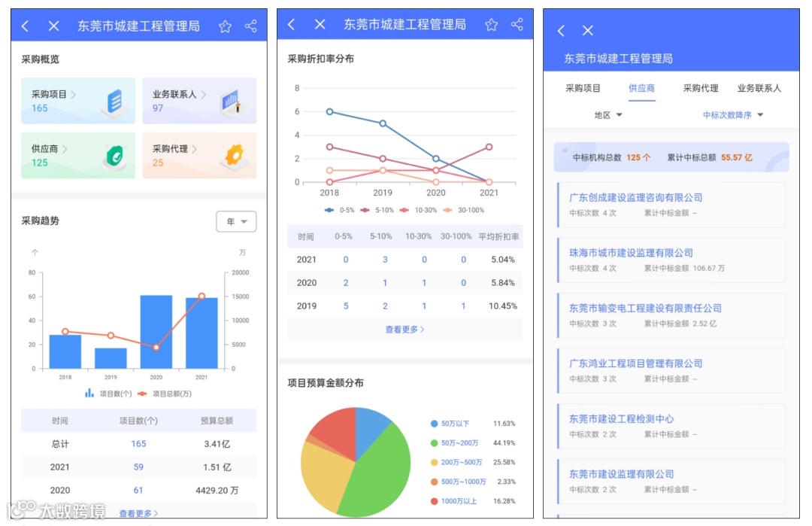Image resolution: width=812 pixels, height=526 pixels.
Task: Tap the back arrow in the right screen header
Action: (x=561, y=31)
